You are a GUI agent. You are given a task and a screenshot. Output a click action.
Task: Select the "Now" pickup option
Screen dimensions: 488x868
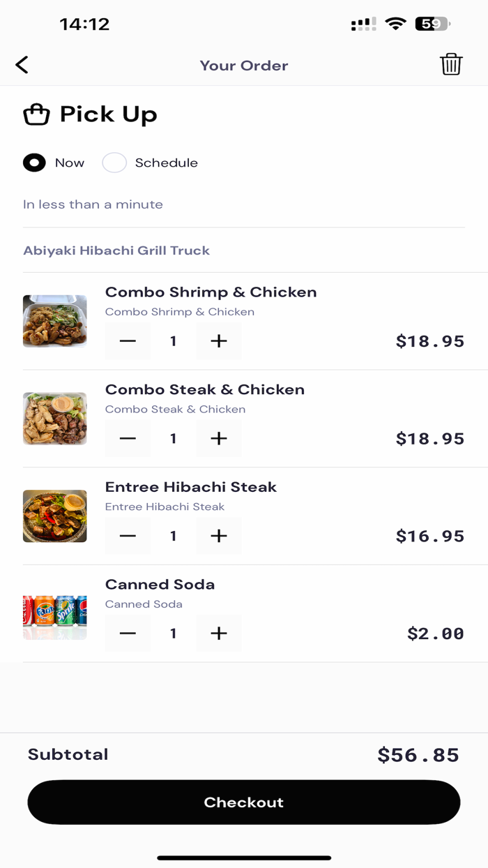click(34, 163)
